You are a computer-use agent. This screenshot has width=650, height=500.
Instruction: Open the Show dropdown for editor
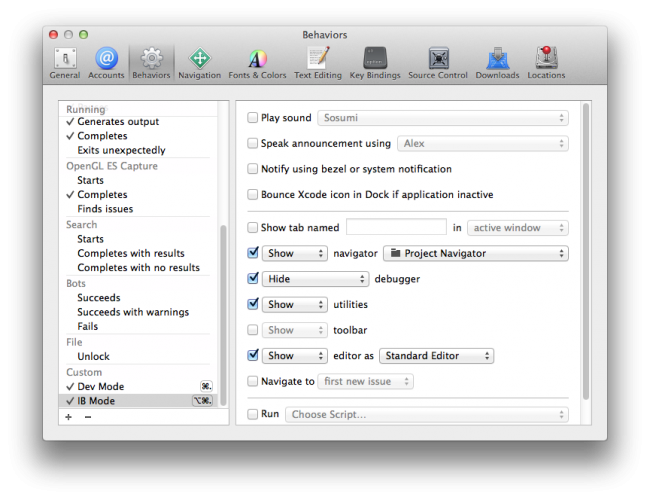pos(295,356)
